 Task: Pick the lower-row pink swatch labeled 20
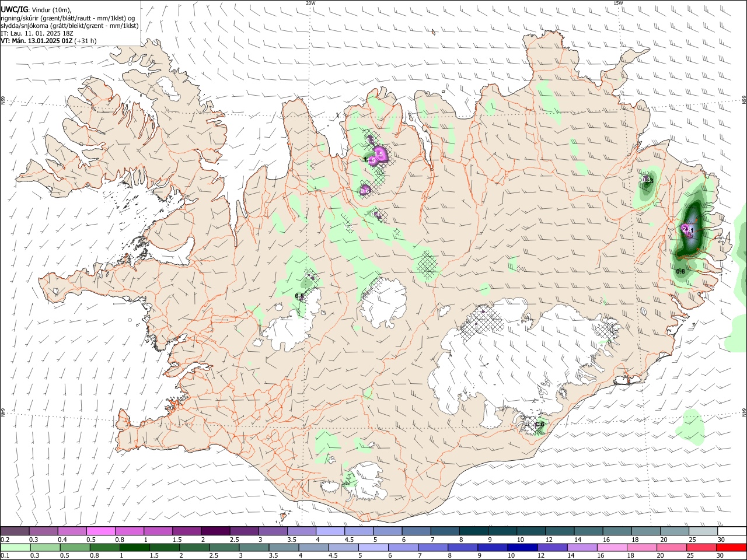[671, 547]
